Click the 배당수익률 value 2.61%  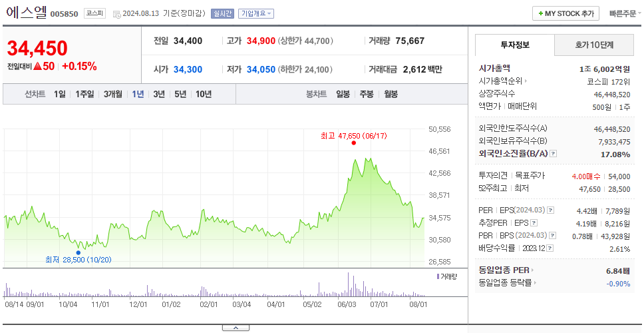click(x=620, y=249)
